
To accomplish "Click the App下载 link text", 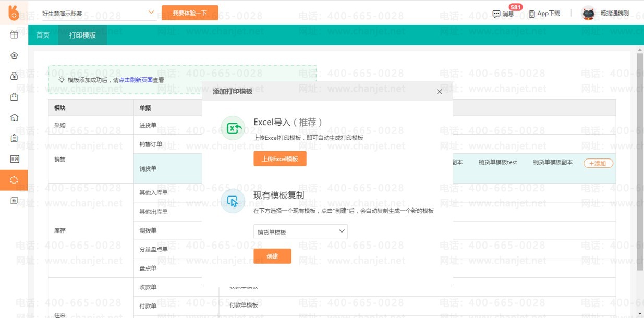I will pos(549,14).
